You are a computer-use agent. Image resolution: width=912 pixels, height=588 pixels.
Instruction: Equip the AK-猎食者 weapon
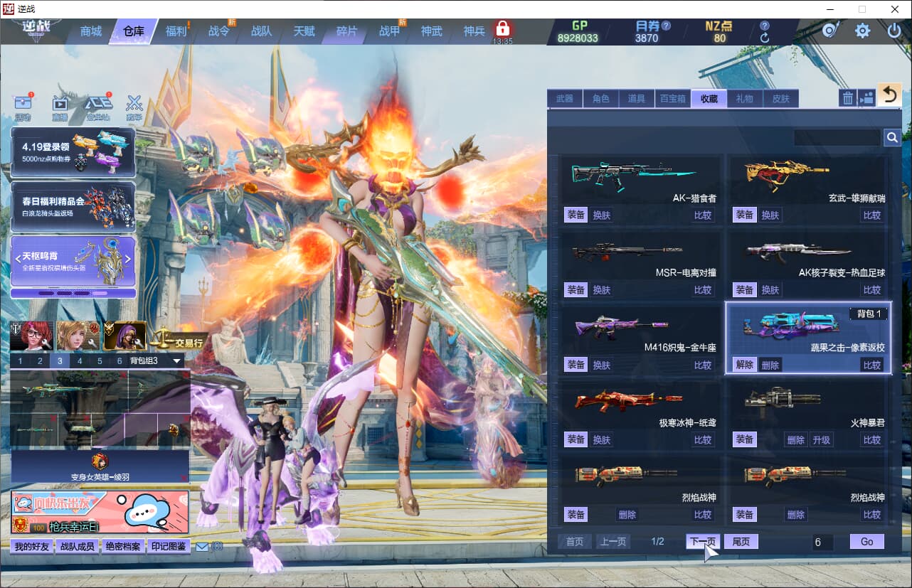[x=576, y=215]
